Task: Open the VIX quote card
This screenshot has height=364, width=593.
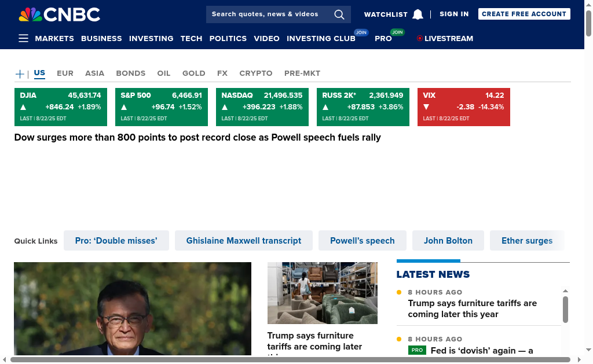Action: tap(464, 107)
